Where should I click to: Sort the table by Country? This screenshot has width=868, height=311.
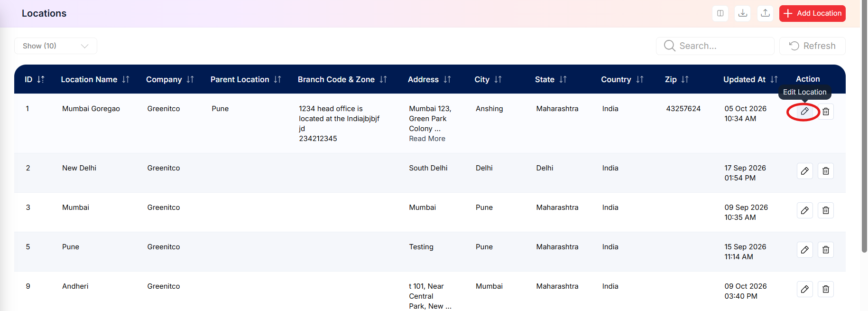click(640, 79)
